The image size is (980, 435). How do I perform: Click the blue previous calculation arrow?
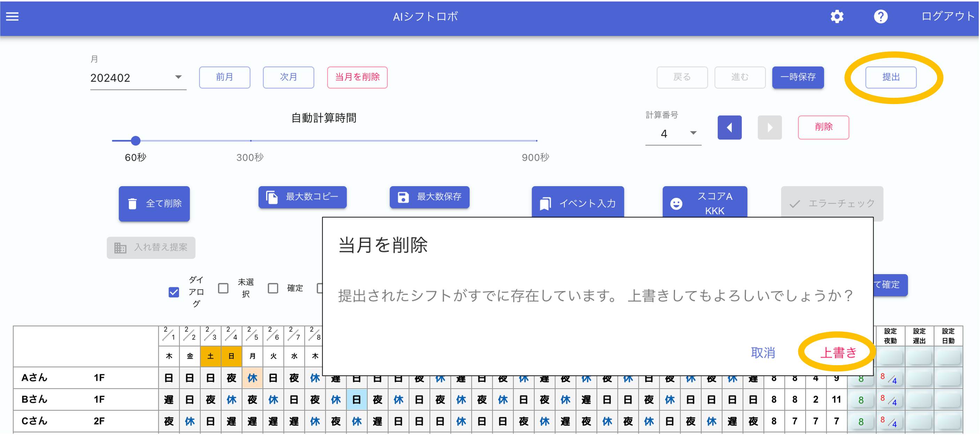coord(729,127)
